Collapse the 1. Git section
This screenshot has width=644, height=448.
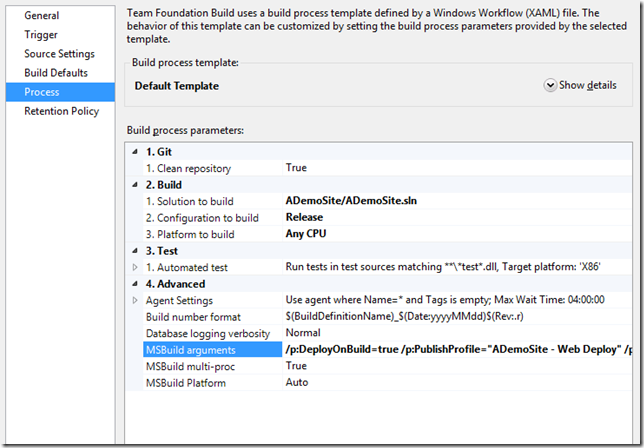coord(136,151)
